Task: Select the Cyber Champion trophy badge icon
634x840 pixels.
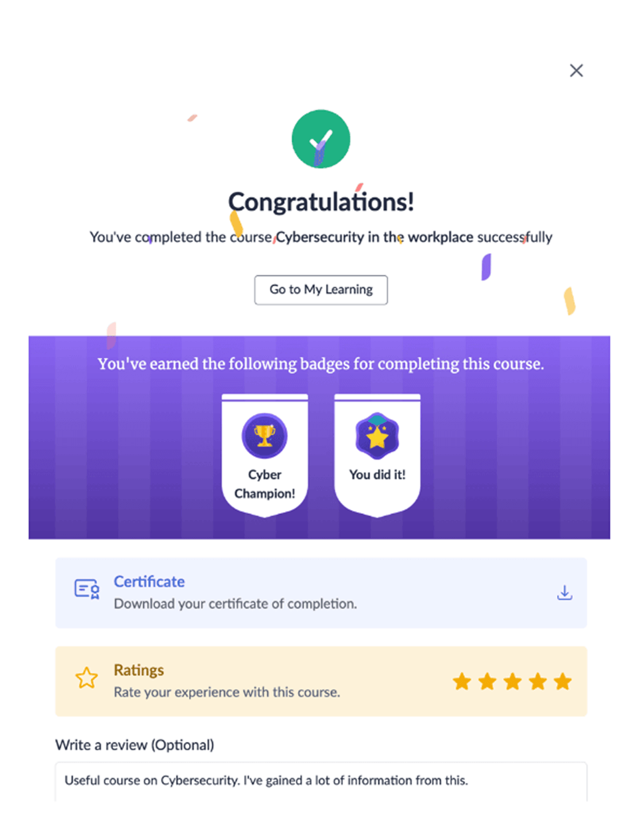Action: [x=264, y=435]
